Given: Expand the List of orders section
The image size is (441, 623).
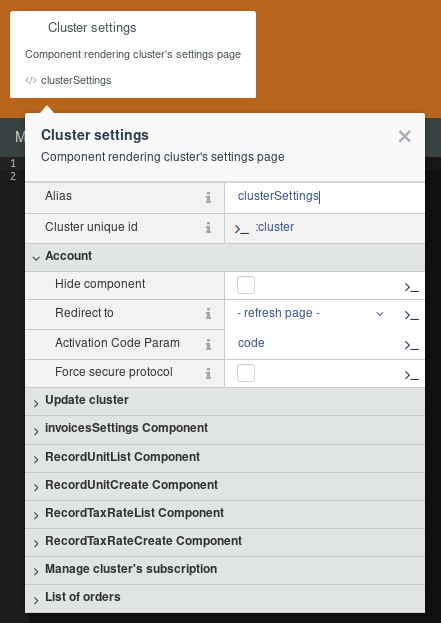Looking at the screenshot, I should 225,598.
